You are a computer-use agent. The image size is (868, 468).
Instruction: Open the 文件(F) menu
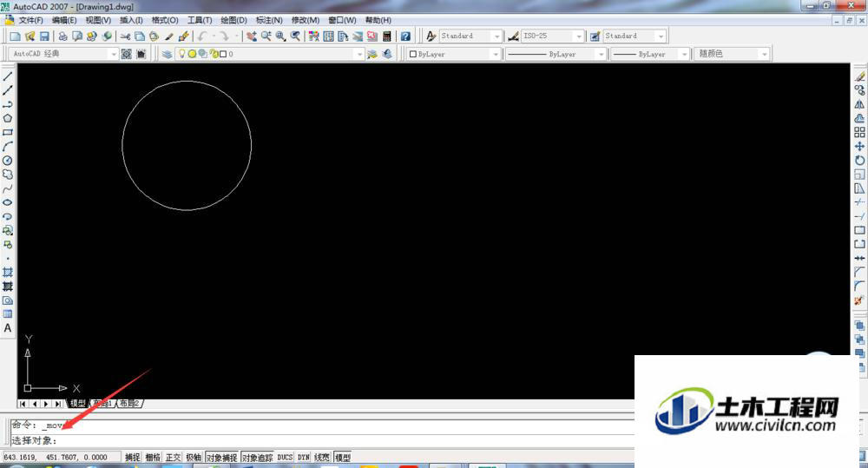[x=31, y=20]
